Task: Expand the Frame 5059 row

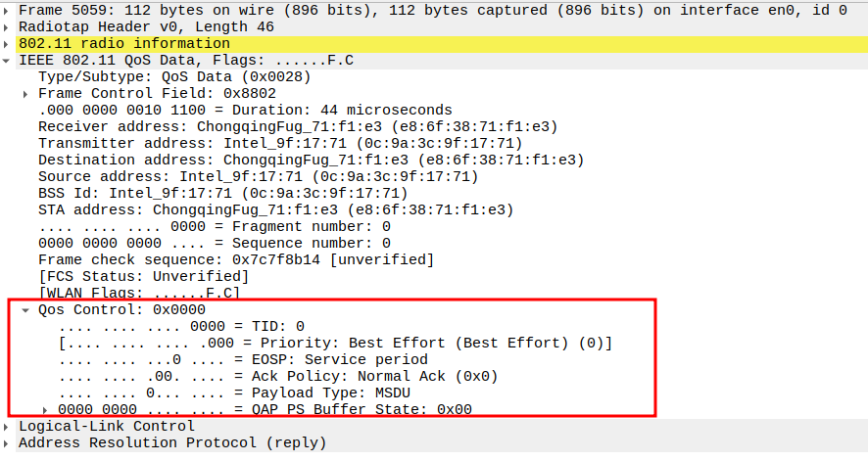Action: pos(9,9)
